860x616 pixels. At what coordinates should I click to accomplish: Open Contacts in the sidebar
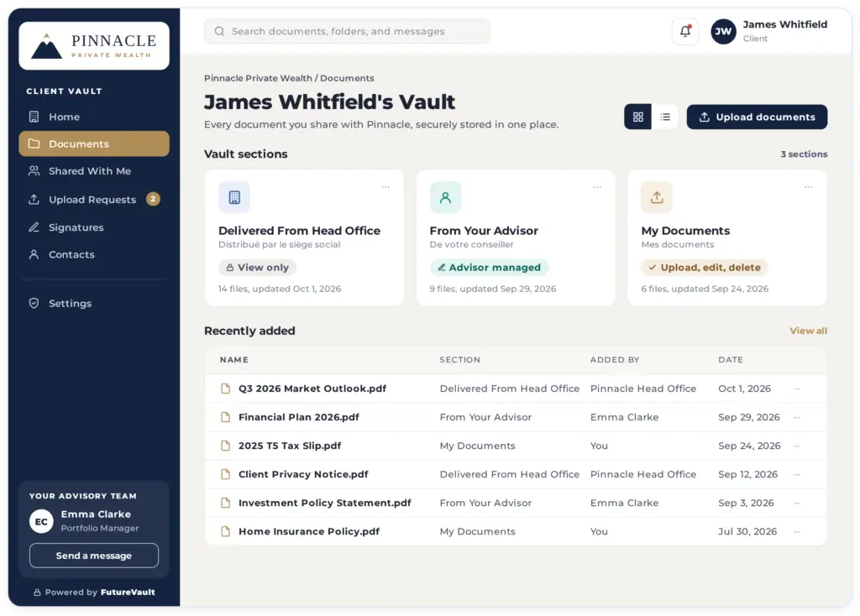pos(94,254)
